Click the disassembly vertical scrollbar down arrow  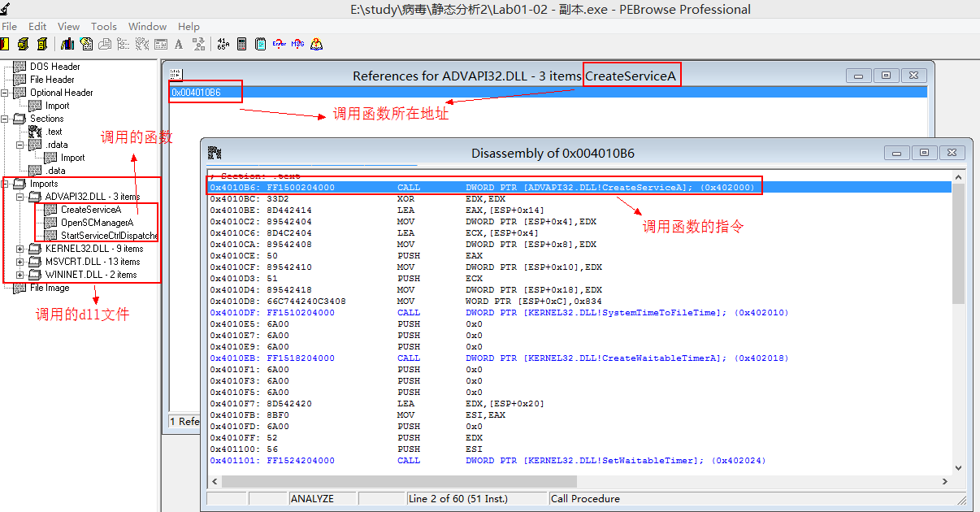click(957, 466)
